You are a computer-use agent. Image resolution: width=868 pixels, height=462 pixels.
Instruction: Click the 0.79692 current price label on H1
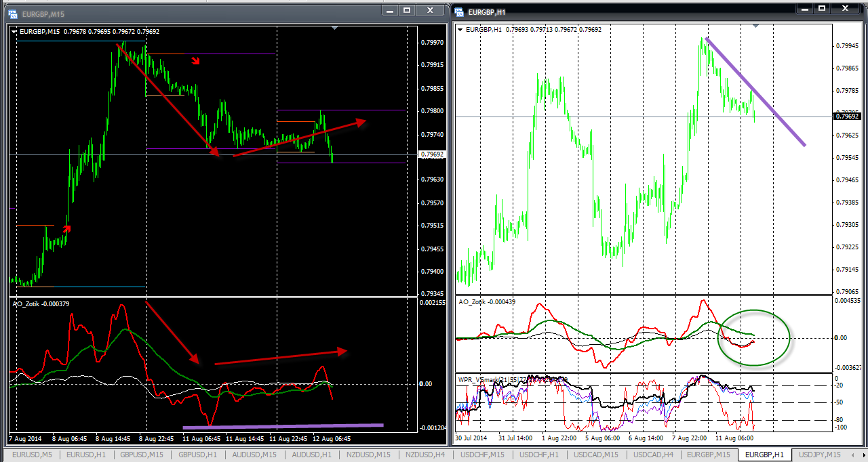tap(848, 117)
